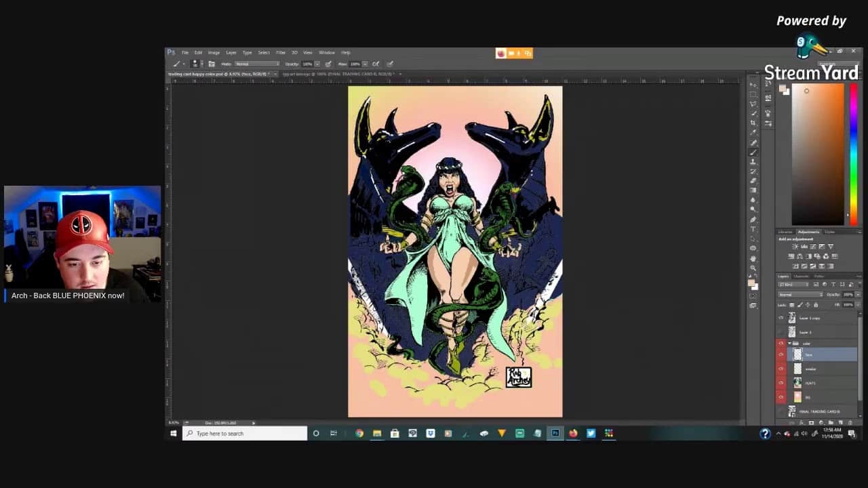Open the Filter menu
The image size is (868, 488).
point(280,52)
